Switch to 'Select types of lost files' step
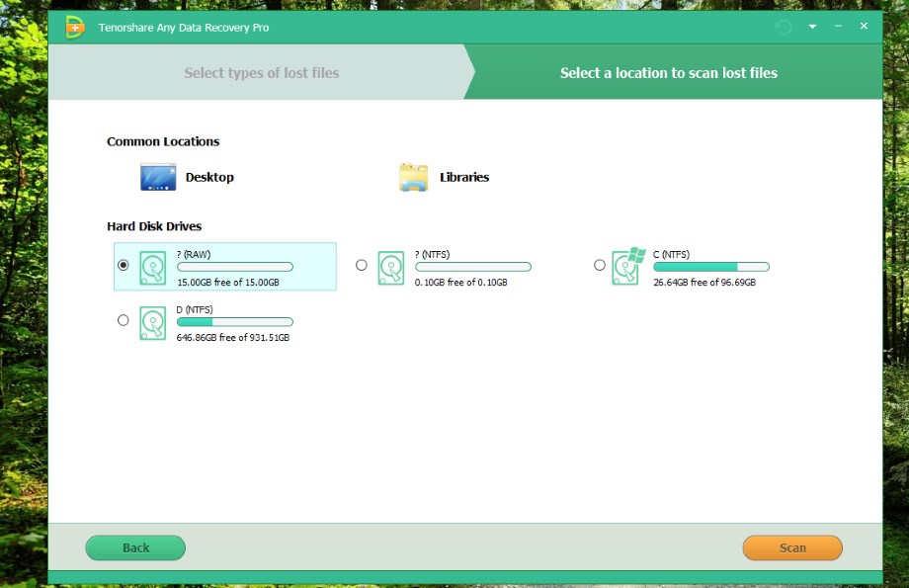This screenshot has height=588, width=909. (x=261, y=73)
